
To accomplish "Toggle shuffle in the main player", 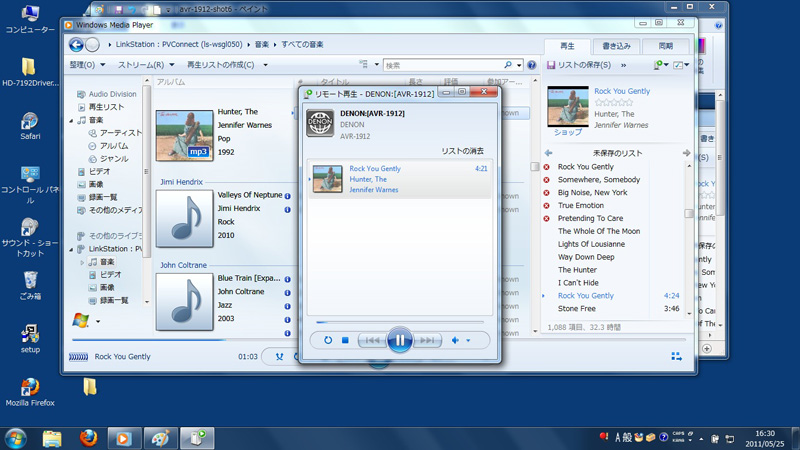I will coord(279,357).
